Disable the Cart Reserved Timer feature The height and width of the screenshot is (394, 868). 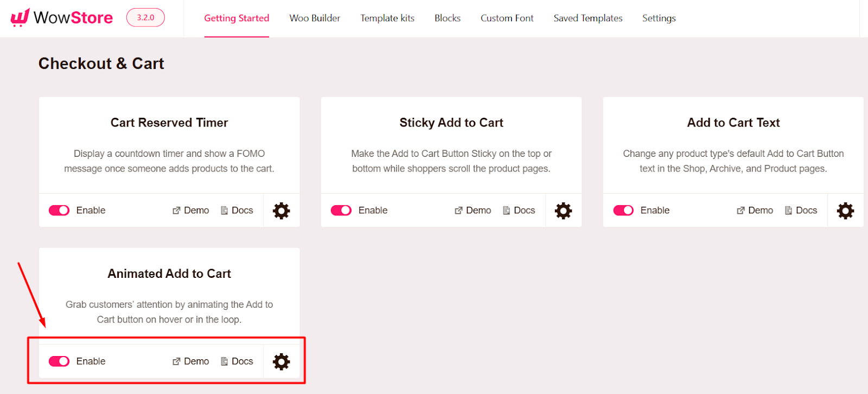point(59,210)
